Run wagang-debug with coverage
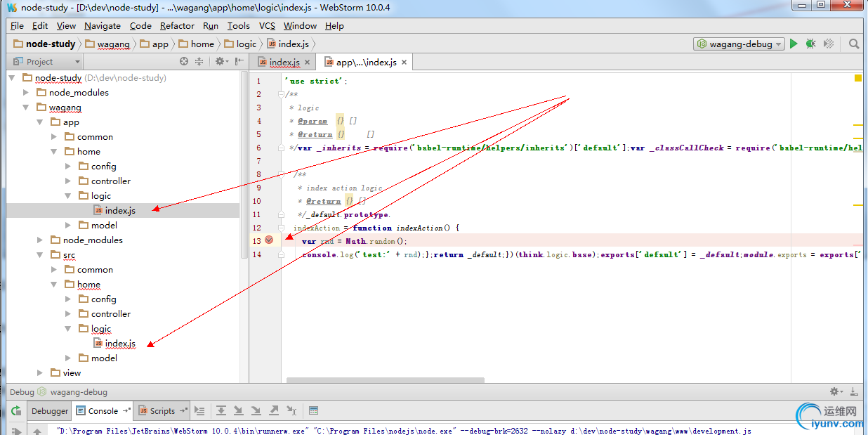868x435 pixels. 829,44
